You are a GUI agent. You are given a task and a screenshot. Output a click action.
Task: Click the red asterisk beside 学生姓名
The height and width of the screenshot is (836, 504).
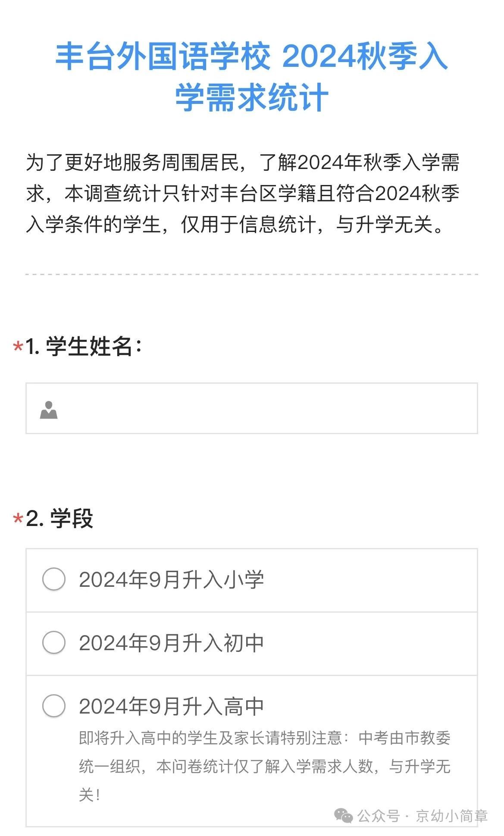coord(18,346)
